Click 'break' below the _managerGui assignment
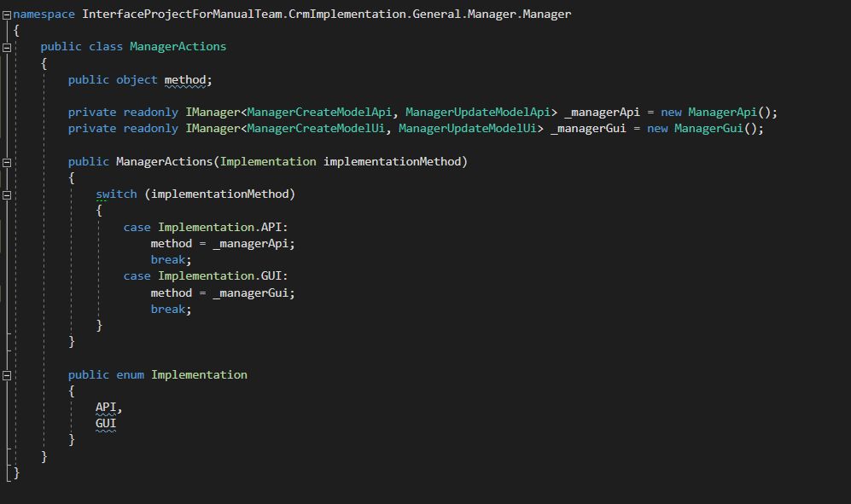This screenshot has width=851, height=504. pos(167,310)
